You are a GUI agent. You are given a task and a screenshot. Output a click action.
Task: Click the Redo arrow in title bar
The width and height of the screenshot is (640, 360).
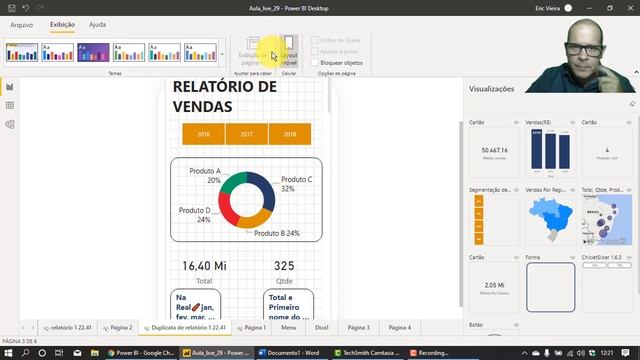click(x=40, y=8)
